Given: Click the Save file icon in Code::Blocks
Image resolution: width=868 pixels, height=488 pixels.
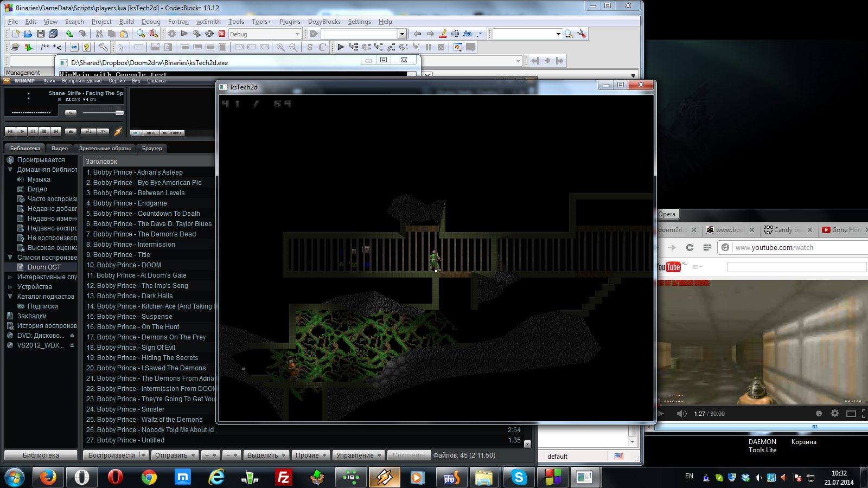Looking at the screenshot, I should (x=41, y=34).
